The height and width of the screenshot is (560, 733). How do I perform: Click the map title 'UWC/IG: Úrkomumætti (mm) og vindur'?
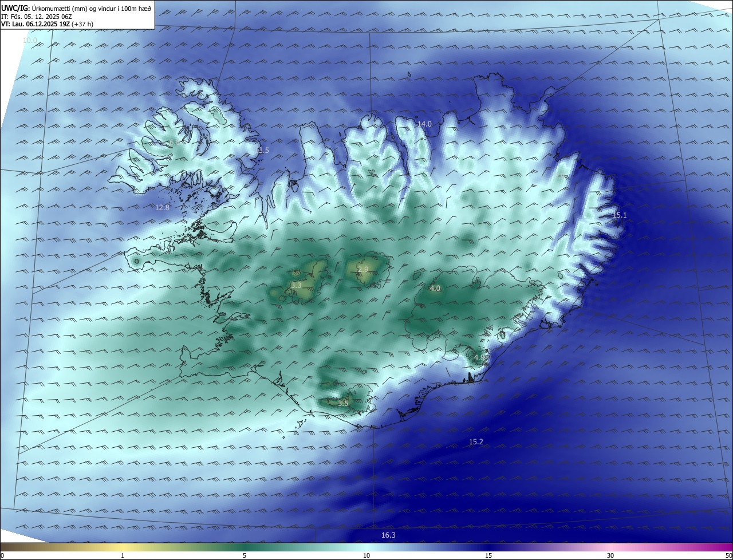pos(76,8)
